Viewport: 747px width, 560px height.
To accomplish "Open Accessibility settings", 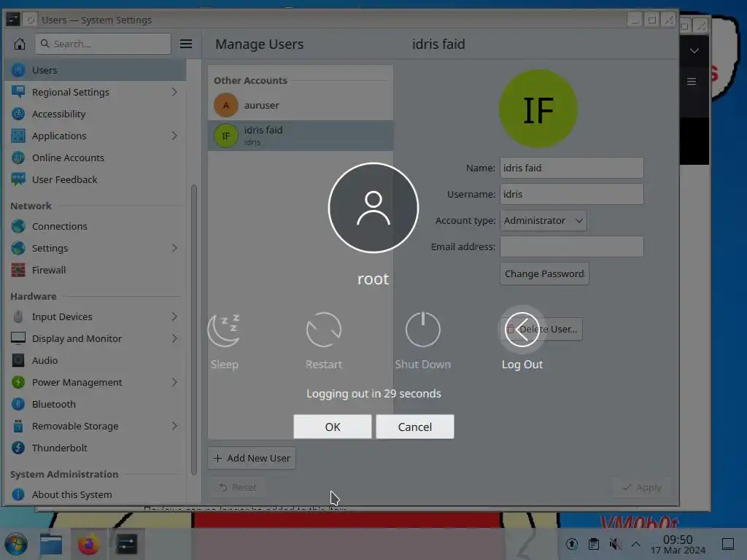I will [96, 114].
